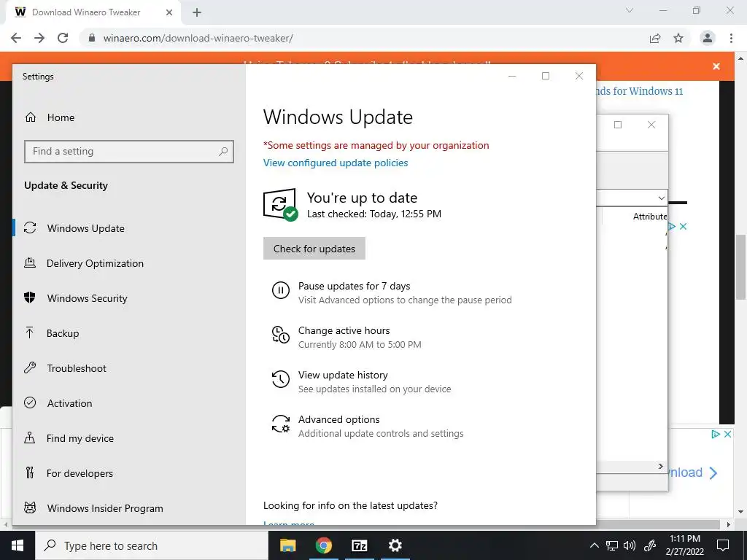
Task: Open Windows Insider Program page
Action: click(105, 508)
